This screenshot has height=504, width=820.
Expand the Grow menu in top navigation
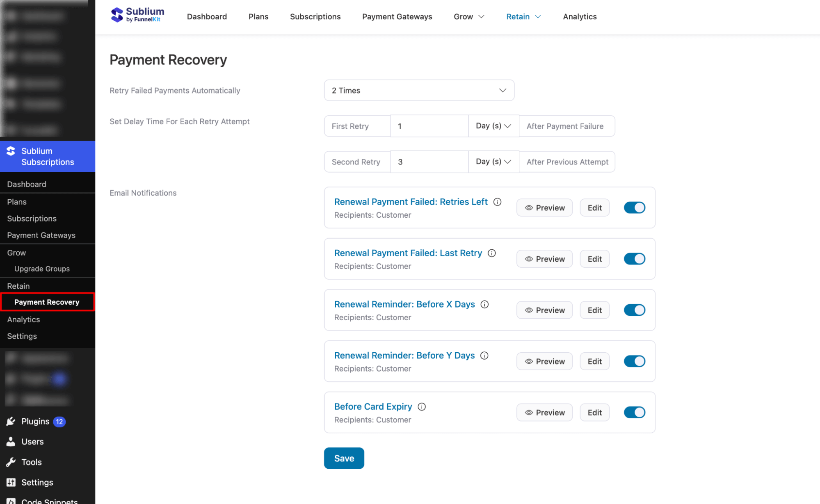point(469,16)
